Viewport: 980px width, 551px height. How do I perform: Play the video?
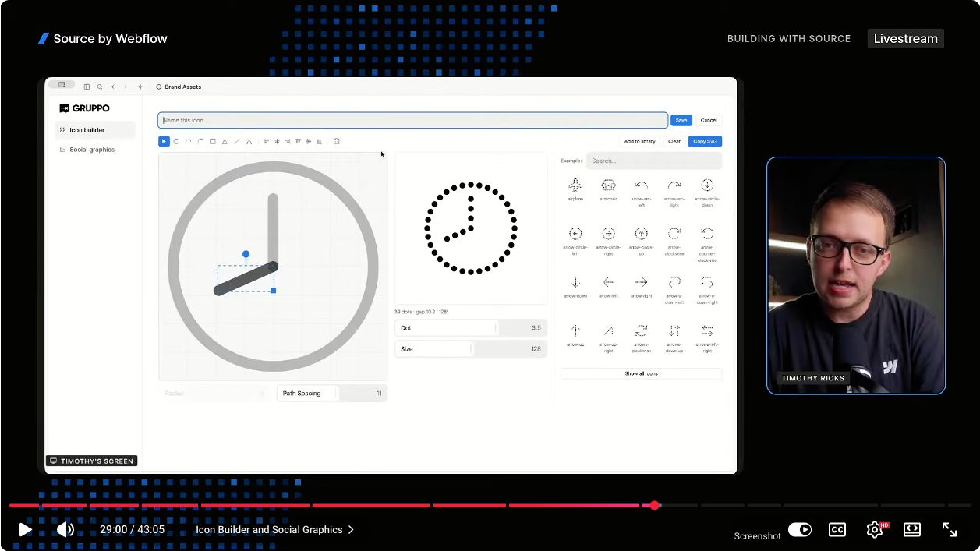(25, 529)
